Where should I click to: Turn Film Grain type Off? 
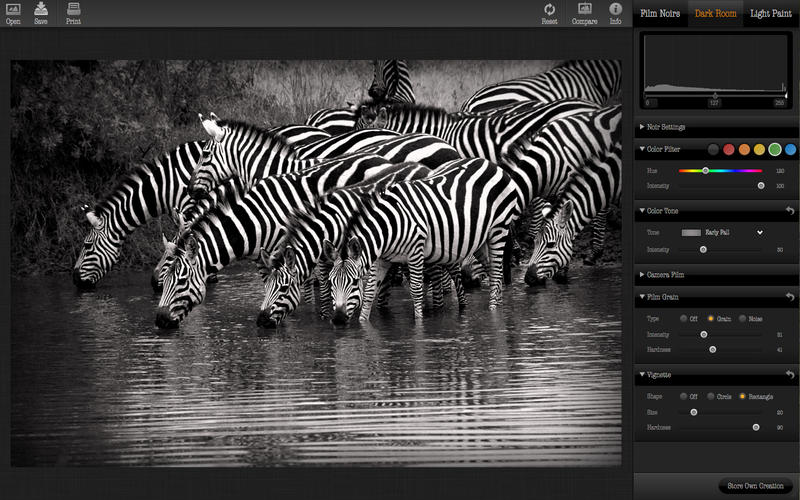(684, 318)
